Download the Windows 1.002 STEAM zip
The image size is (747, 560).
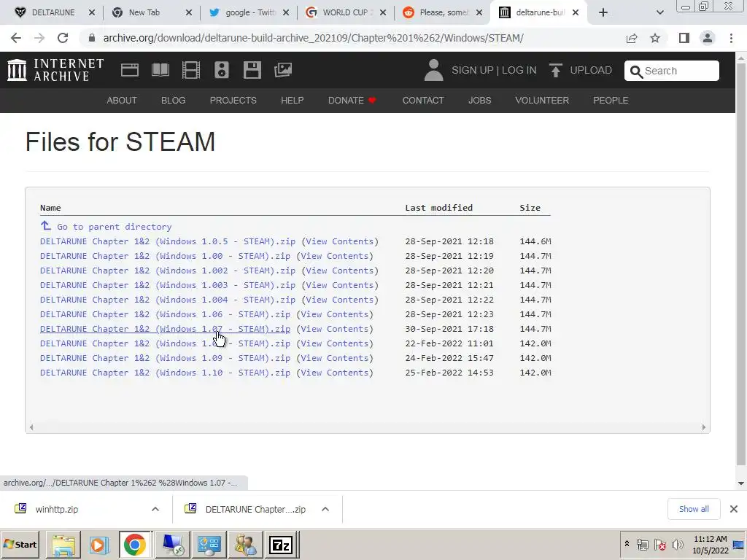[x=168, y=271]
